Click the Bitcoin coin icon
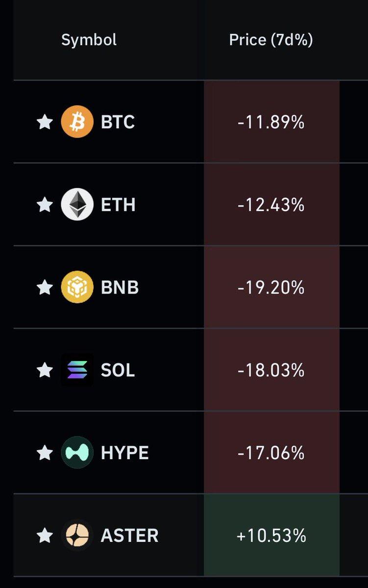Screen dimensions: 368x588 click(77, 122)
